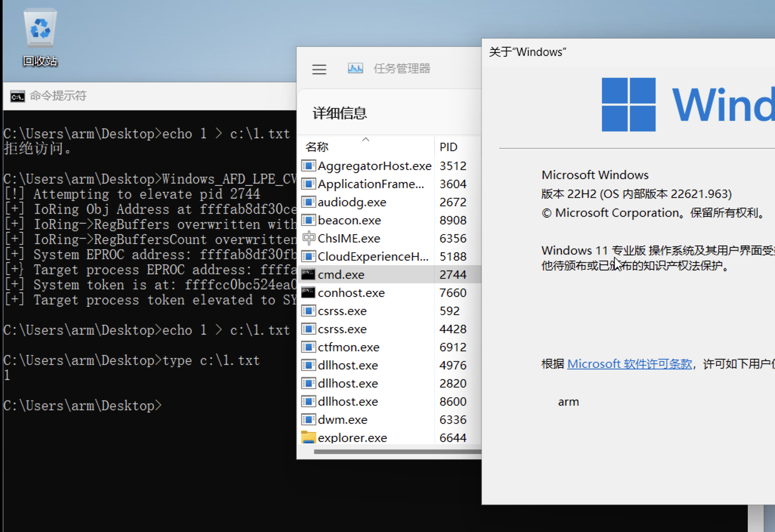Click the dllhost.exe name beside PID 2820
775x532 pixels.
click(348, 383)
